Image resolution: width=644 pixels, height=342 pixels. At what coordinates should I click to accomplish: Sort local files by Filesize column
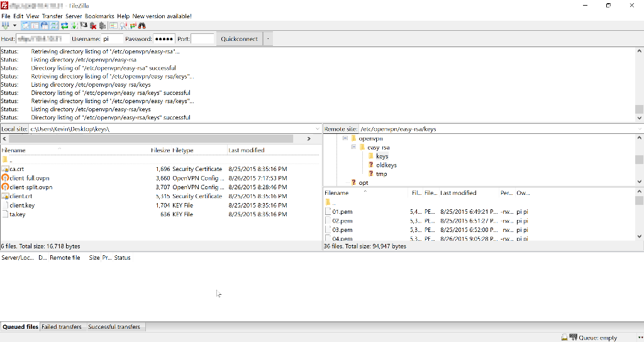pyautogui.click(x=160, y=150)
